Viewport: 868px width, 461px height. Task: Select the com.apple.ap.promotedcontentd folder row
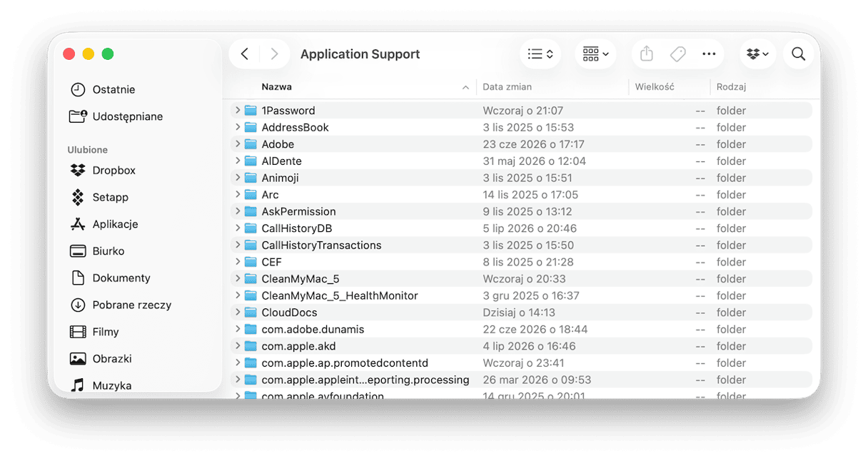pos(521,363)
